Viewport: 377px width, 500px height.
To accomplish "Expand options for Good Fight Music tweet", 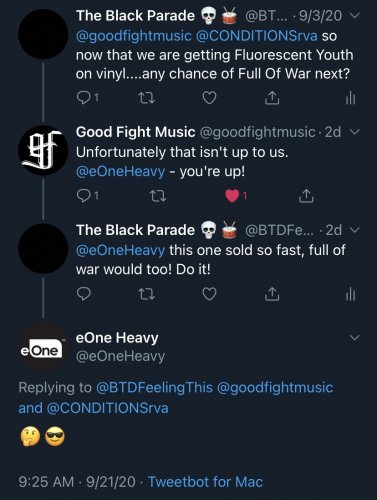I will click(355, 132).
